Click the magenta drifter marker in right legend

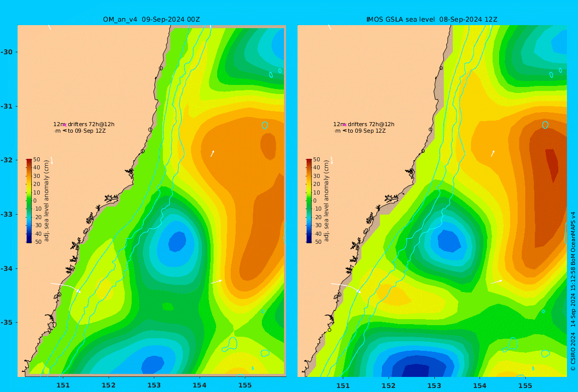(x=345, y=125)
